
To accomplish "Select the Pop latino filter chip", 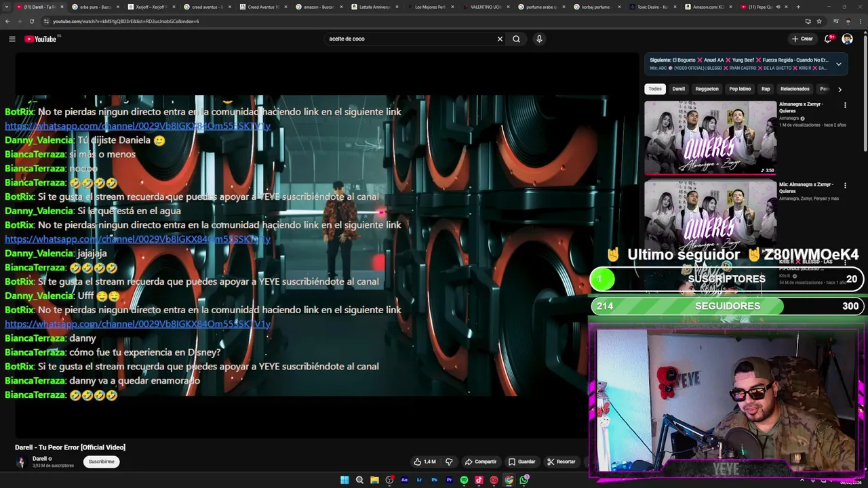I will point(740,89).
